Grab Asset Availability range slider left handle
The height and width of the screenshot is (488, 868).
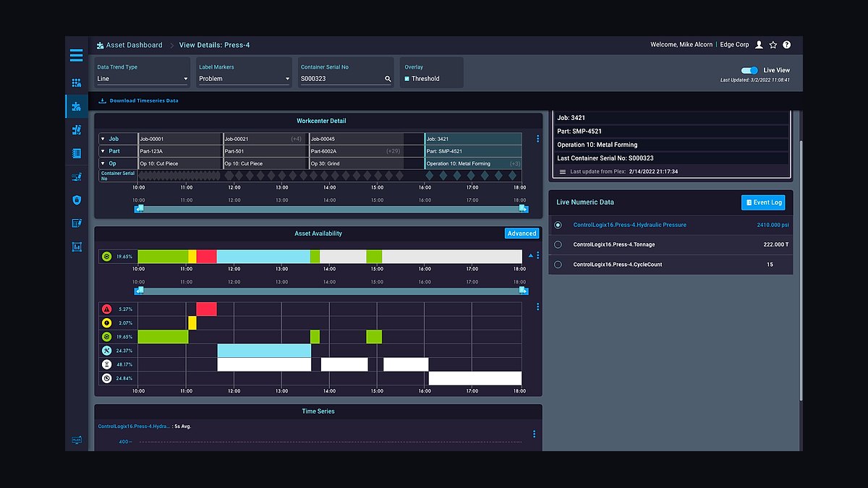tap(140, 290)
